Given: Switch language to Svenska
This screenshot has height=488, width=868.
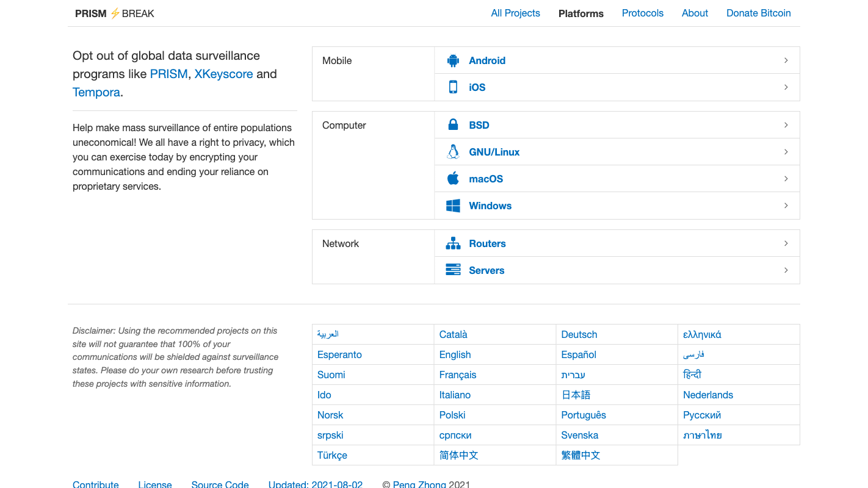Looking at the screenshot, I should (580, 435).
